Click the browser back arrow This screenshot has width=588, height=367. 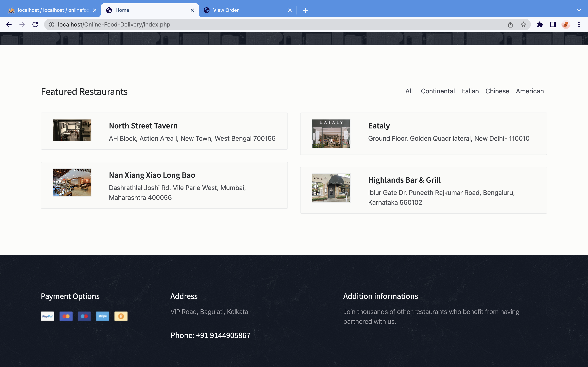point(9,24)
